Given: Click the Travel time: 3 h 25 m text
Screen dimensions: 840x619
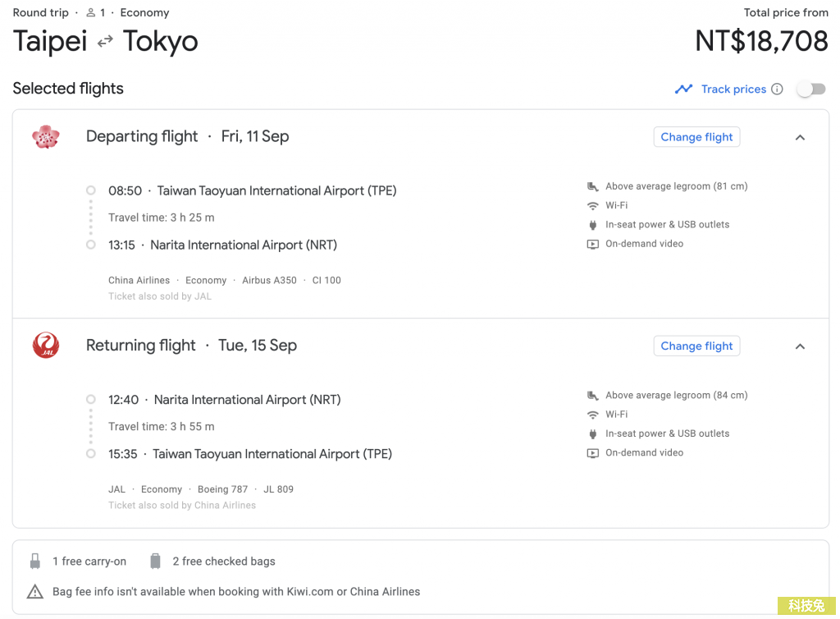Looking at the screenshot, I should click(x=162, y=218).
